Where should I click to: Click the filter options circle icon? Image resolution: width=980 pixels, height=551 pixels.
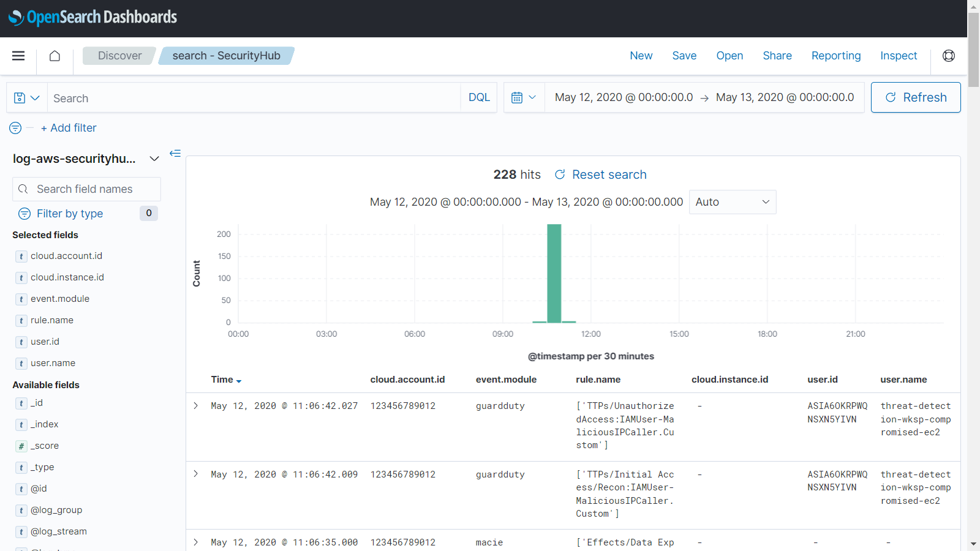(15, 128)
